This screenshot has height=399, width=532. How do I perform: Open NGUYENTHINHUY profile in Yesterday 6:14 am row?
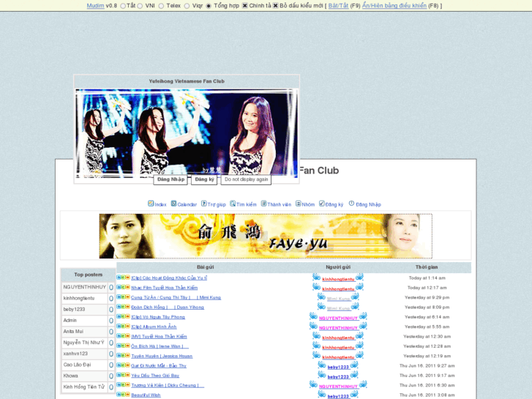click(338, 318)
